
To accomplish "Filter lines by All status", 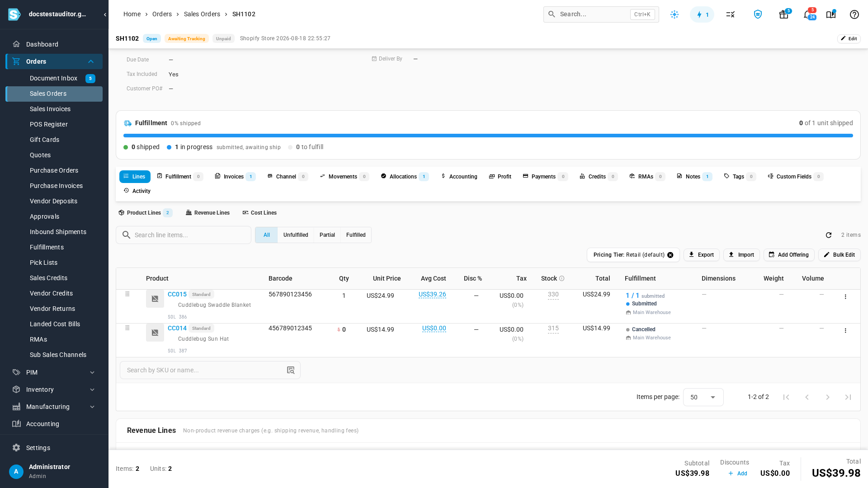I will point(266,235).
